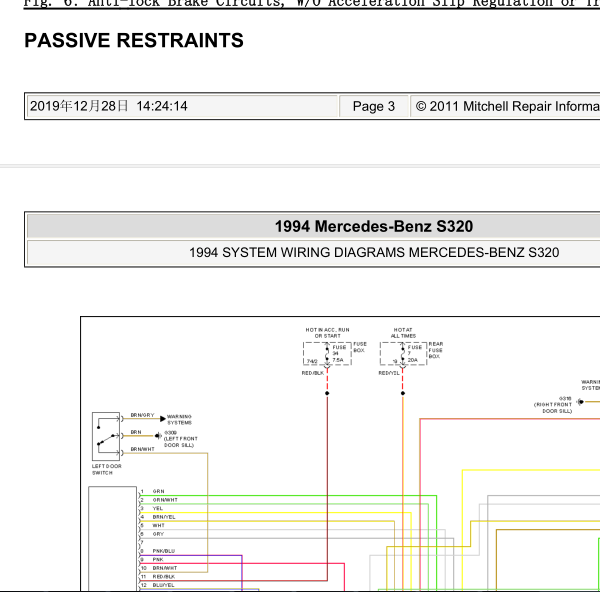Click the HOT IN ACC, RUN OR START label
Viewport: 600px width, 592px height.
[327, 333]
